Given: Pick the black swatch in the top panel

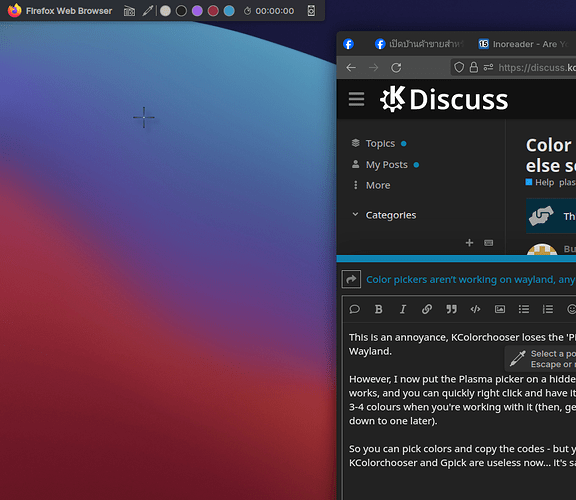Looking at the screenshot, I should (x=181, y=11).
